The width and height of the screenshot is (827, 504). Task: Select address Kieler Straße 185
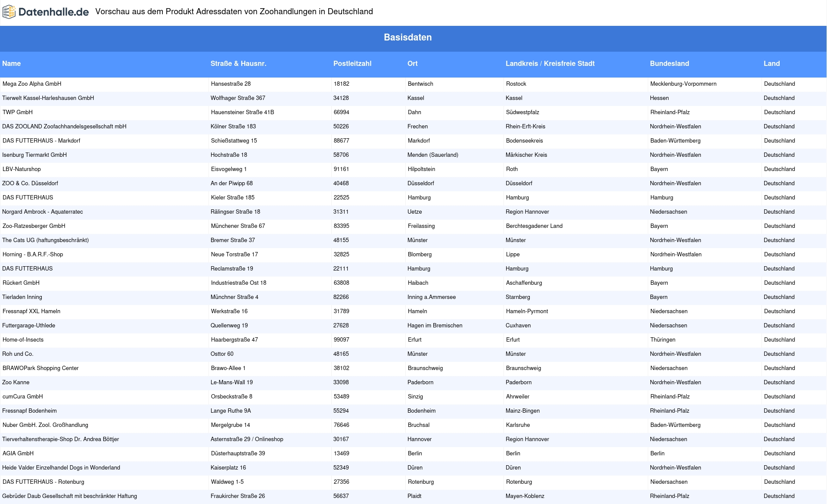click(233, 198)
